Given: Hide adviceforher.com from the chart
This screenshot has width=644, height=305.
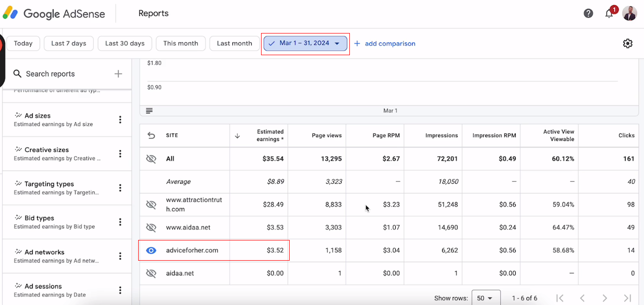Looking at the screenshot, I should click(x=151, y=250).
